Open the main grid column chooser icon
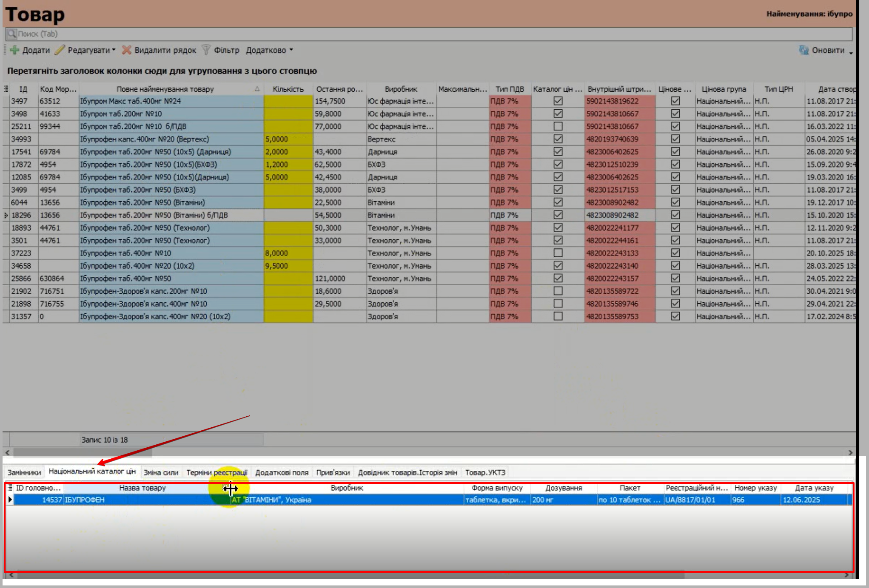This screenshot has height=588, width=869. [6, 89]
